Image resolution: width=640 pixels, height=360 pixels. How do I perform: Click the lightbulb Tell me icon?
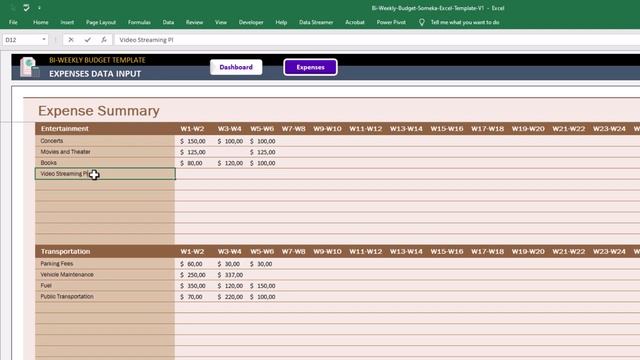tap(422, 22)
